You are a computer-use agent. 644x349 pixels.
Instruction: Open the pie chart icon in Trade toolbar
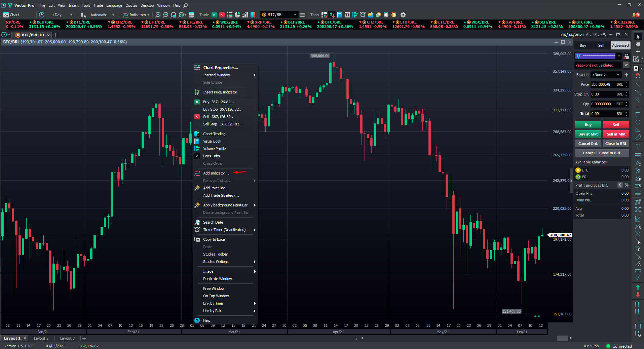pyautogui.click(x=237, y=15)
